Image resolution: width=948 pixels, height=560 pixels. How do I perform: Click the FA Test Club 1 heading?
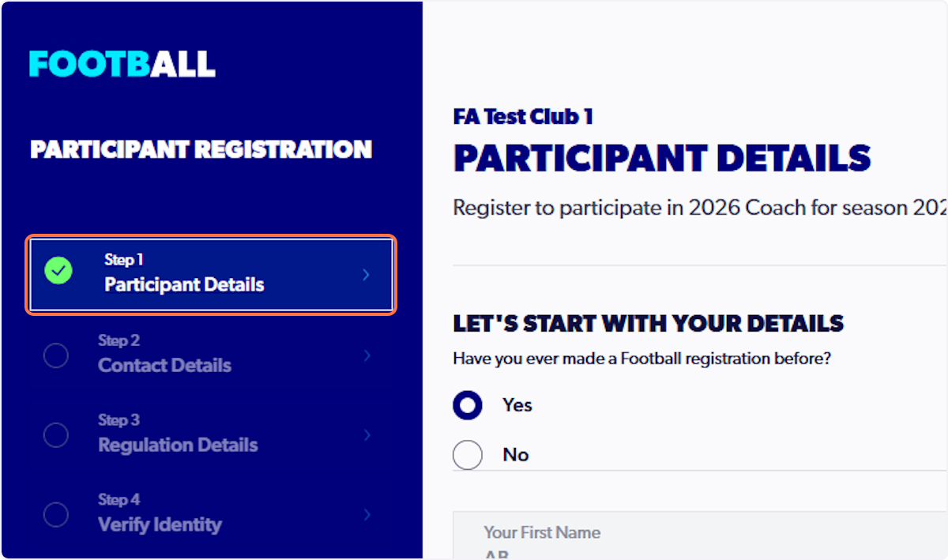pyautogui.click(x=523, y=115)
